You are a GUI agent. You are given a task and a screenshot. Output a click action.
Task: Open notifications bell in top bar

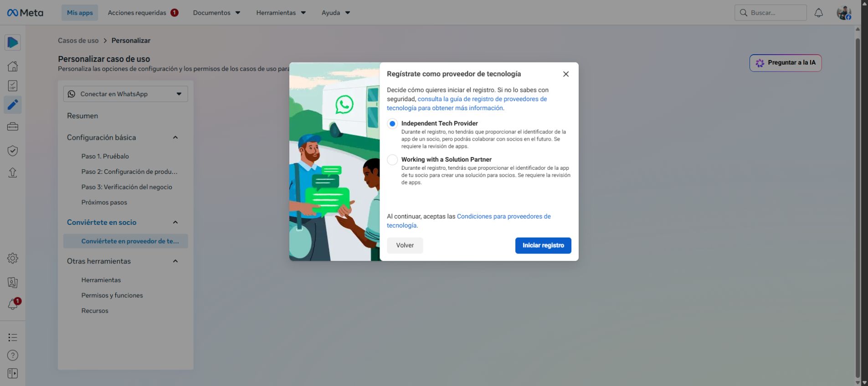(x=819, y=13)
